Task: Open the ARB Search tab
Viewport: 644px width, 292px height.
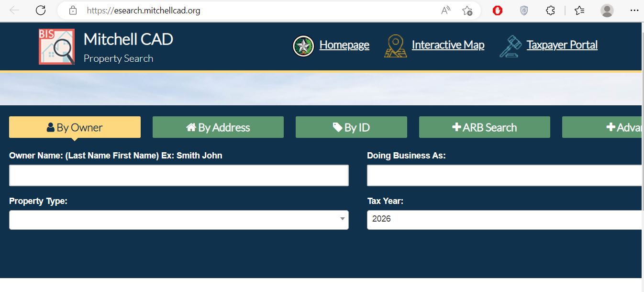Action: click(x=484, y=127)
